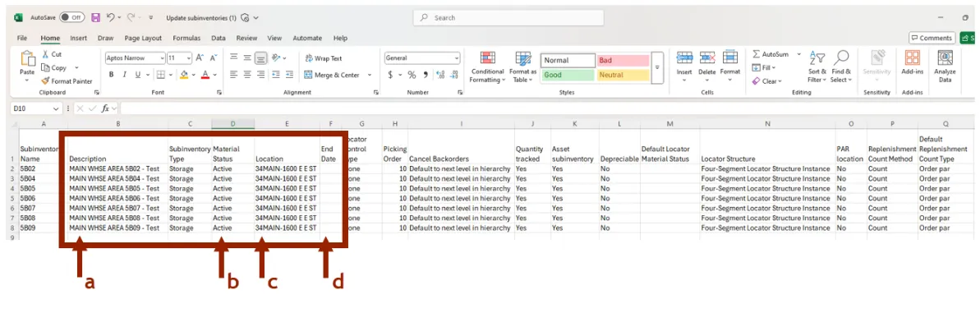Click in the Search box
This screenshot has height=318, width=980.
pos(508,17)
